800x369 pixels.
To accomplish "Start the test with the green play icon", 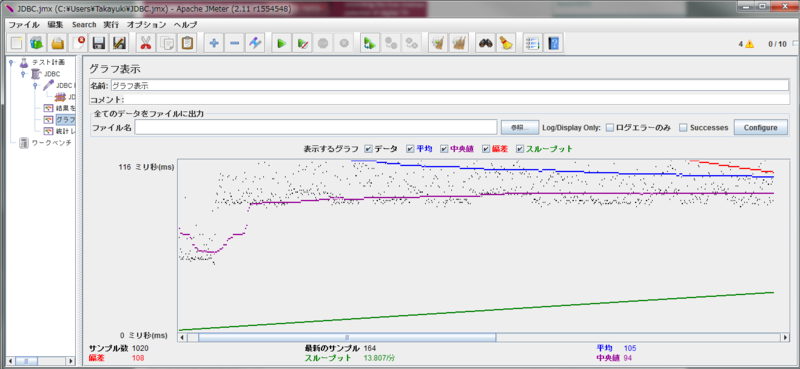I will 281,43.
